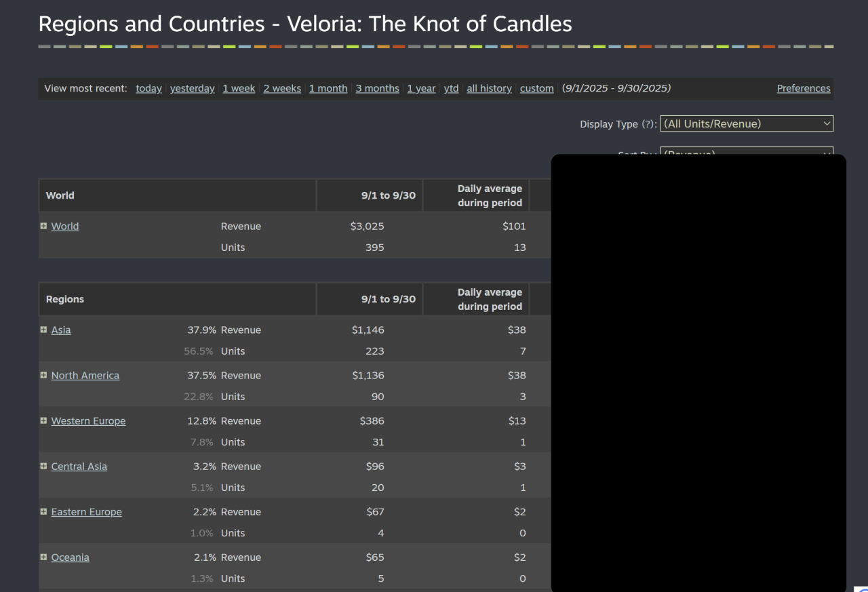Expand Eastern Europe plus icon
The image size is (868, 592).
coord(43,512)
